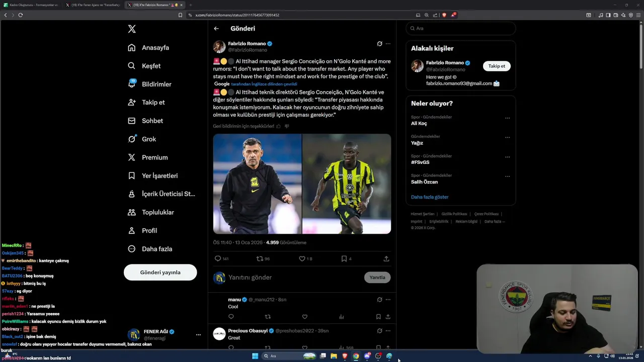Open Ali Koç trending topic
This screenshot has width=644, height=362.
tap(419, 123)
